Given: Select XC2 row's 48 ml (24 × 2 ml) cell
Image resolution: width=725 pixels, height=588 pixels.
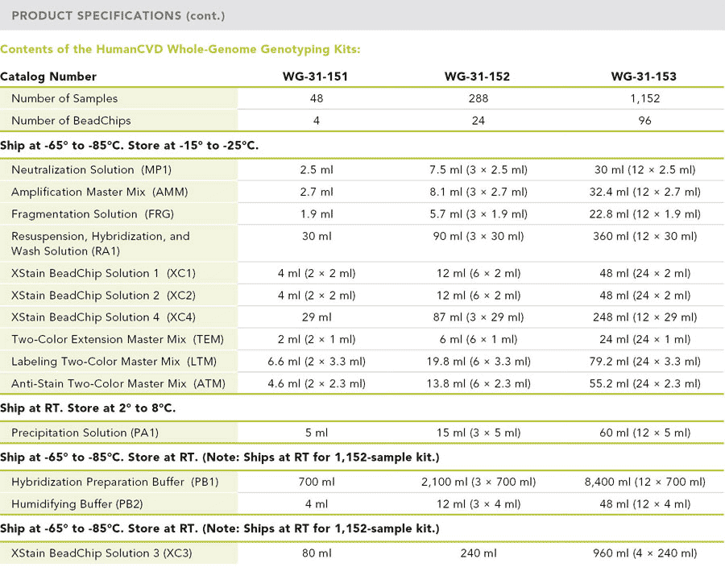Looking at the screenshot, I should click(645, 296).
